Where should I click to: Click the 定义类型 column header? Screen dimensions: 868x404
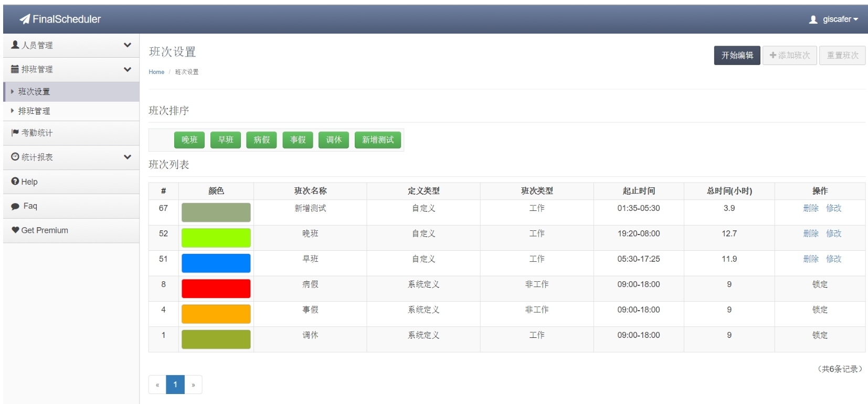pos(424,191)
